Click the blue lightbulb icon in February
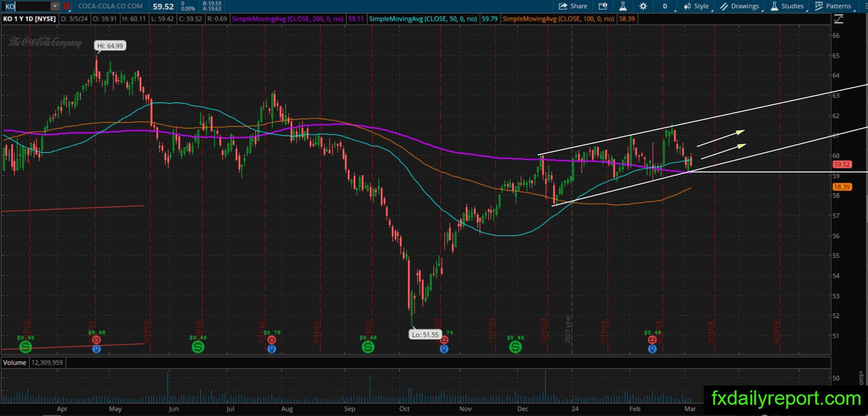Image resolution: width=868 pixels, height=416 pixels. 652,349
